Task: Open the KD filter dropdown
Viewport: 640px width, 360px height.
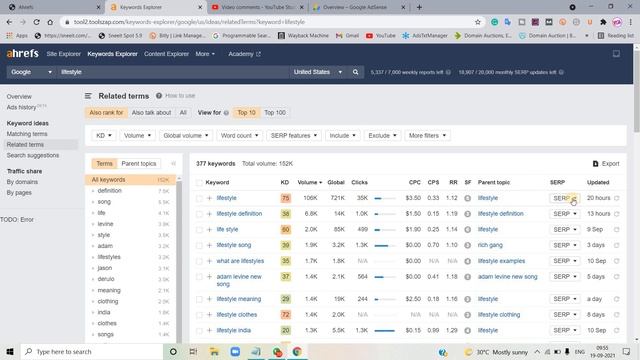Action: (103, 136)
